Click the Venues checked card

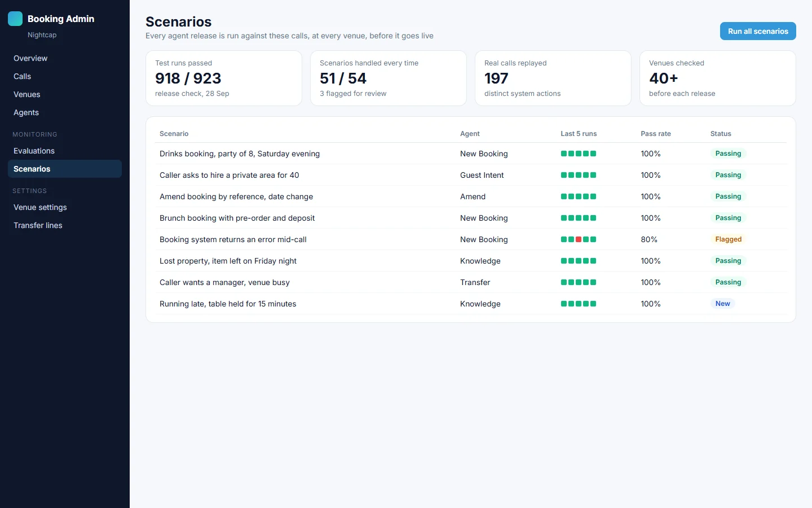tap(718, 78)
